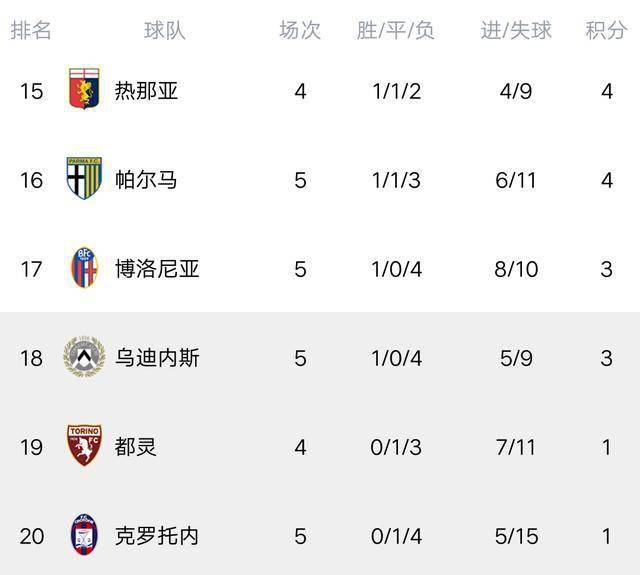Click the Torino team crest icon
This screenshot has width=640, height=575.
[x=83, y=446]
